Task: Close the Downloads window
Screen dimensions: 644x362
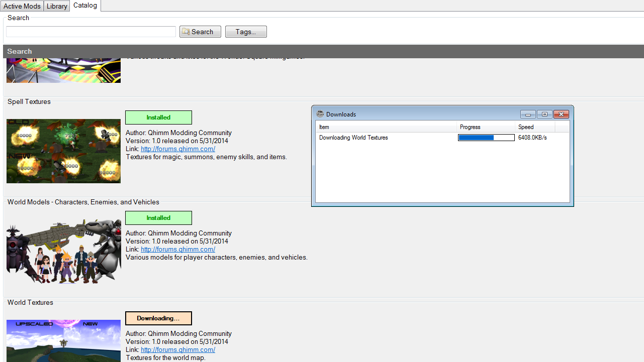Action: click(561, 114)
